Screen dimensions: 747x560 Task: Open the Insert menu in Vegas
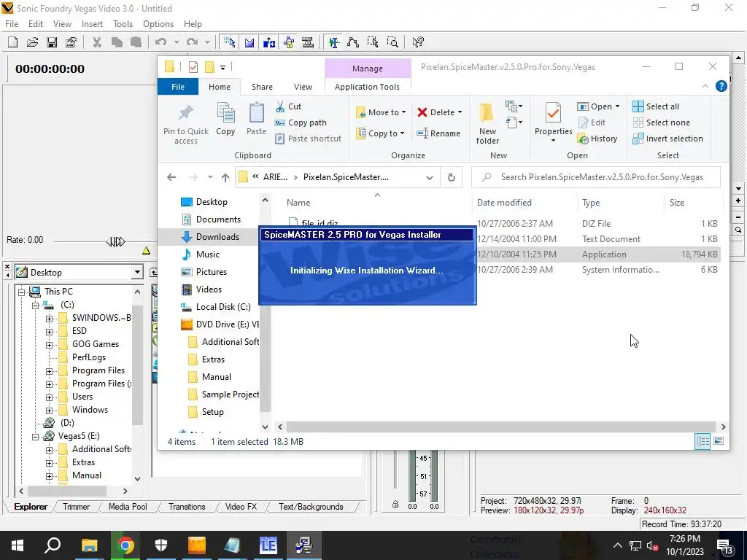(x=92, y=24)
